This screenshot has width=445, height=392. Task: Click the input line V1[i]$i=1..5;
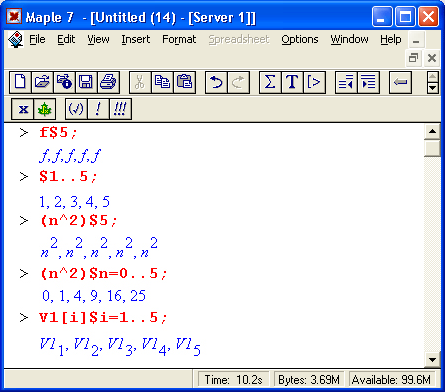103,318
